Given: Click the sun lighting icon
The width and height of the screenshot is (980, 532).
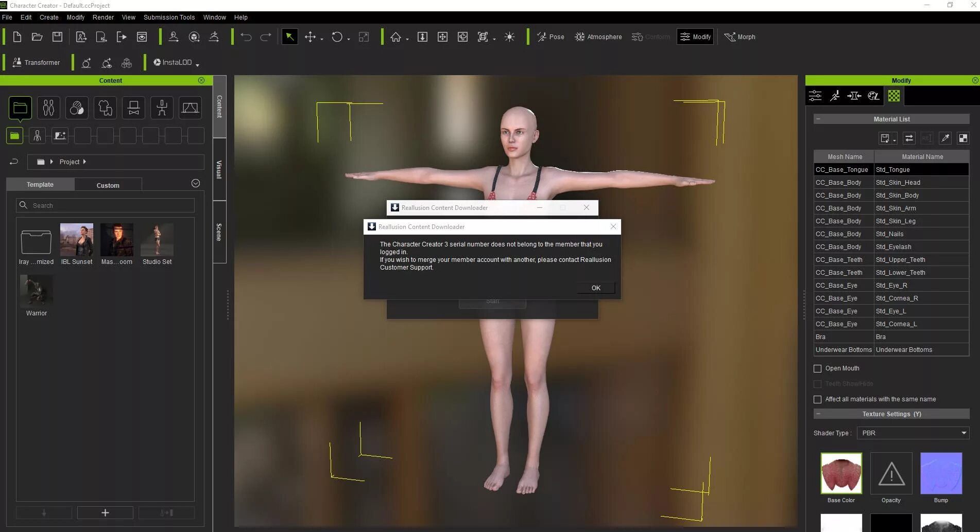Looking at the screenshot, I should [509, 37].
